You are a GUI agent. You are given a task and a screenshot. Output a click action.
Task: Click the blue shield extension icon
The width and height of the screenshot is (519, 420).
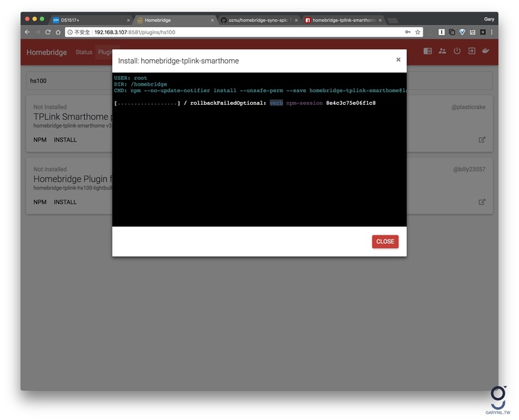coord(463,32)
